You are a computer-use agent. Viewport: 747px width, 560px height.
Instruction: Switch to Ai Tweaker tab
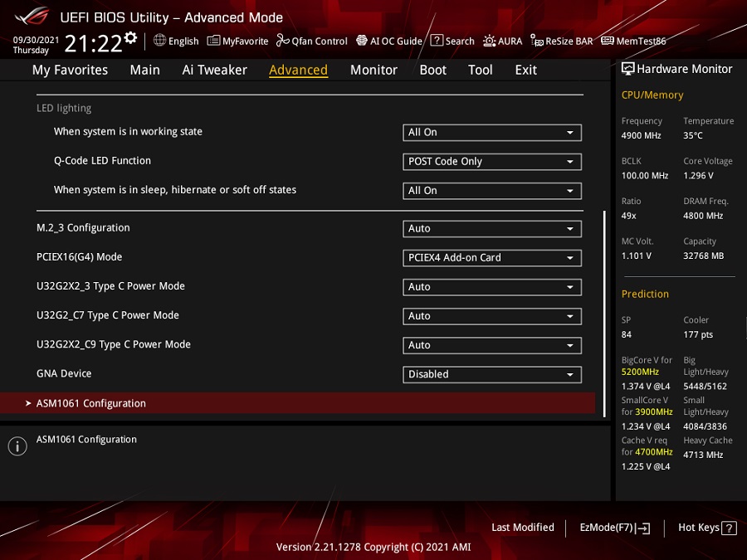(x=214, y=70)
